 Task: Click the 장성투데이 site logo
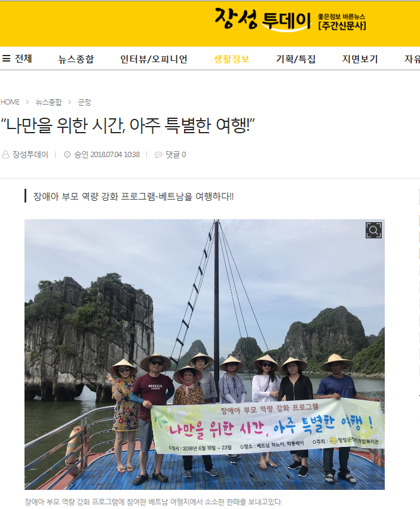point(290,20)
